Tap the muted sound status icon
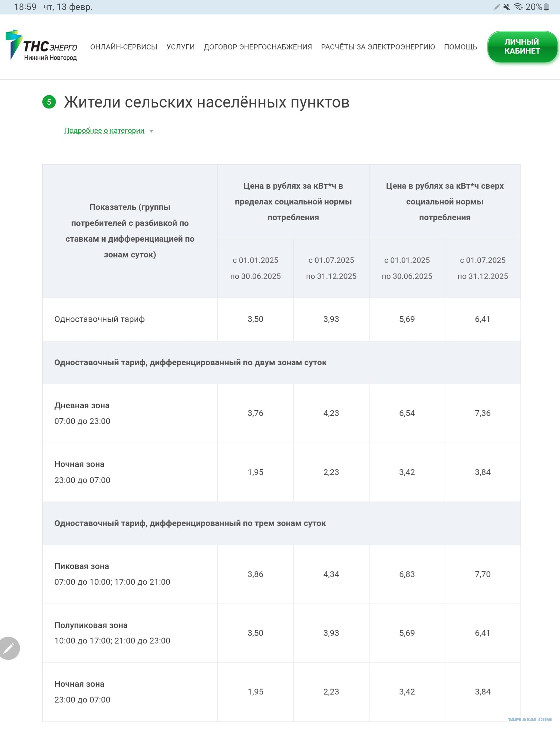 tap(507, 7)
